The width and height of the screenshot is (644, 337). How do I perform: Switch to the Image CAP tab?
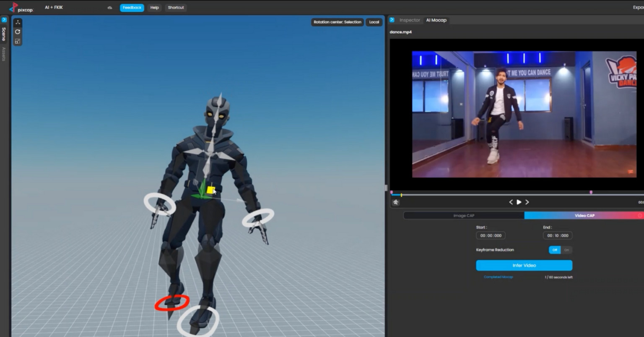point(464,215)
